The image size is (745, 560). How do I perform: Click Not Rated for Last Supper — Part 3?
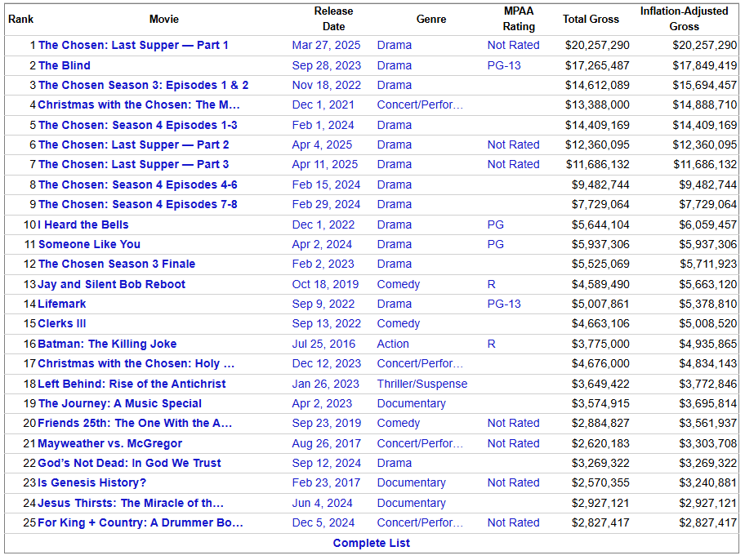tap(513, 164)
